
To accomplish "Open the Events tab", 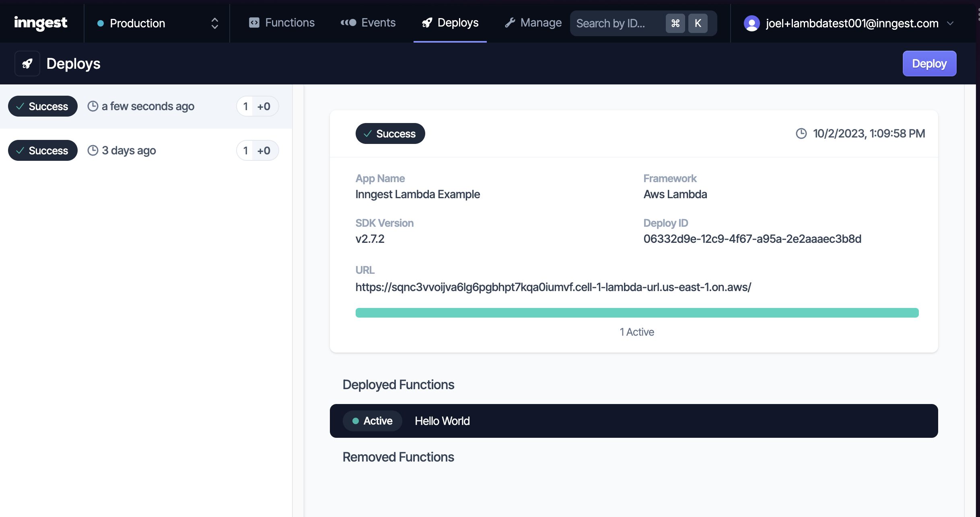I will 368,23.
